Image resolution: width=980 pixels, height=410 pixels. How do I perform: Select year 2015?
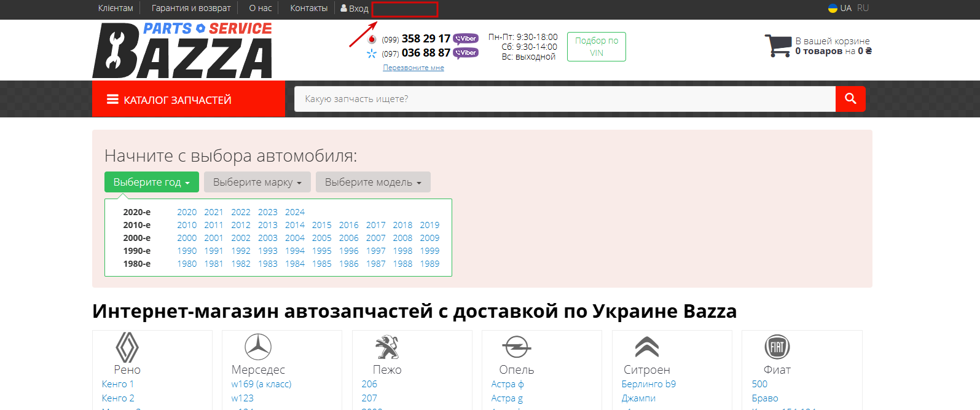[x=322, y=225]
